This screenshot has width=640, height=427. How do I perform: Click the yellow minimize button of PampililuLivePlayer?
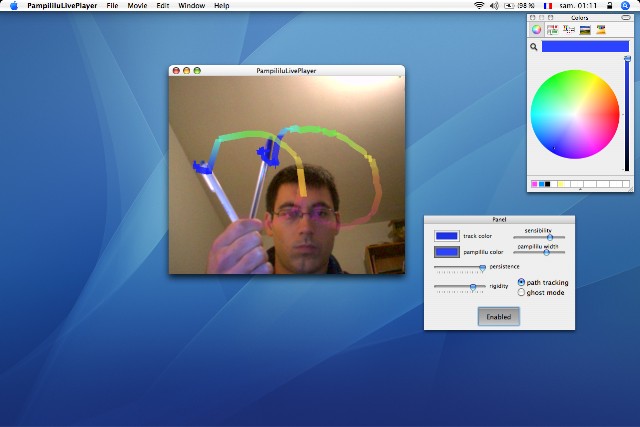187,71
